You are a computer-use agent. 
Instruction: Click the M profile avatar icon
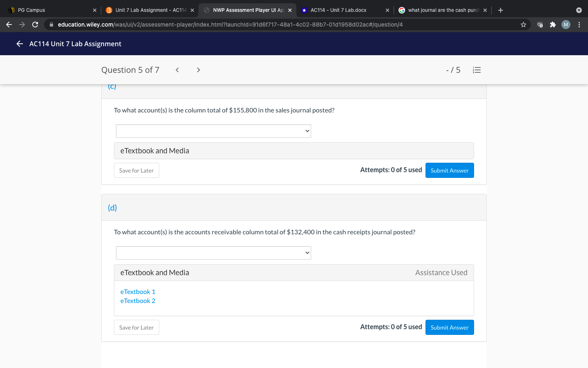pyautogui.click(x=566, y=25)
